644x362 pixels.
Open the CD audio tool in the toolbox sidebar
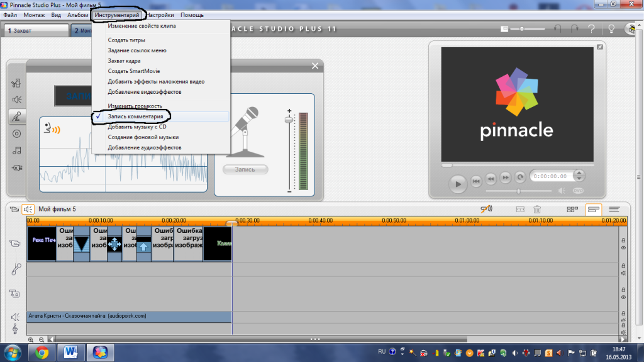[x=16, y=133]
